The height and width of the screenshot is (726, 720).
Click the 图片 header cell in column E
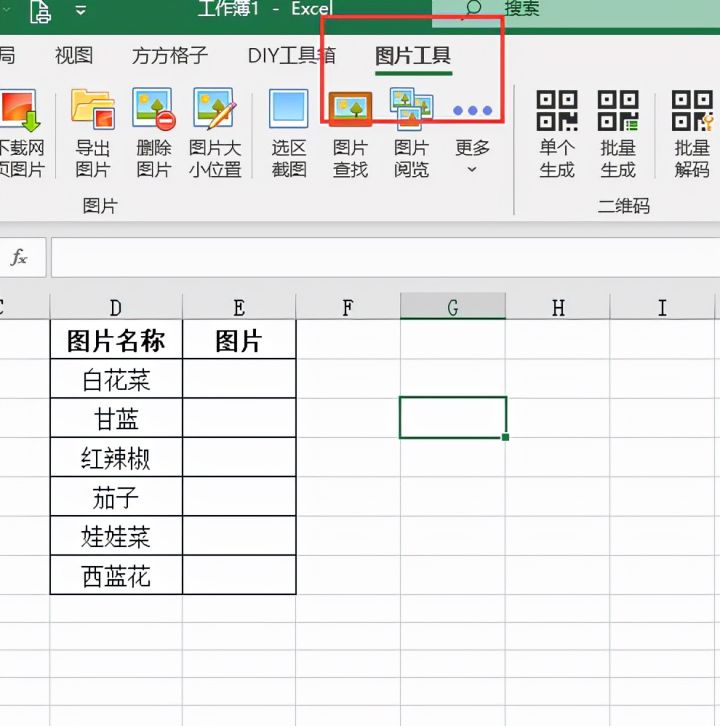point(239,339)
